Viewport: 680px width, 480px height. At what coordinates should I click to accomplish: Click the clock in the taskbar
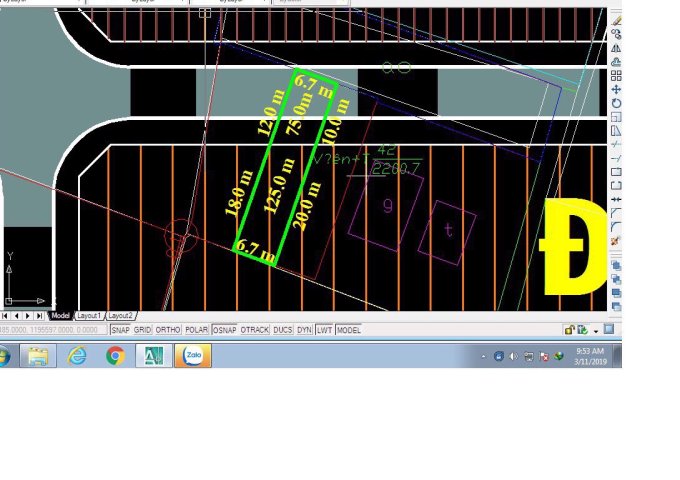(x=590, y=356)
